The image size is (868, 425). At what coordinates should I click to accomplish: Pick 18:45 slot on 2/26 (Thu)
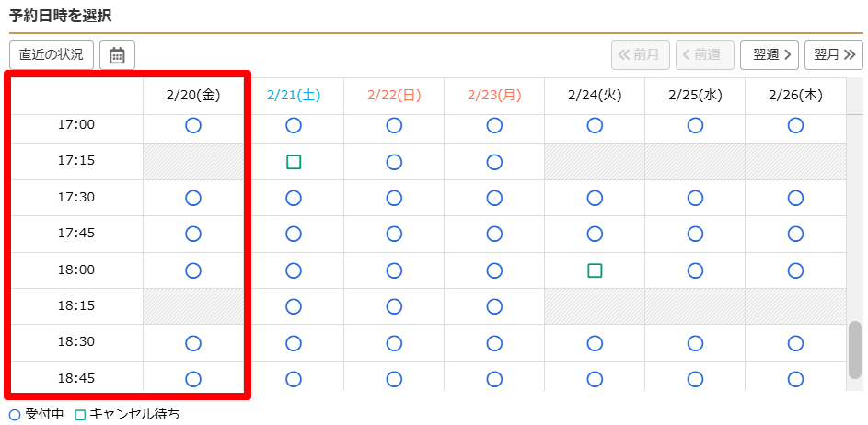point(795,379)
